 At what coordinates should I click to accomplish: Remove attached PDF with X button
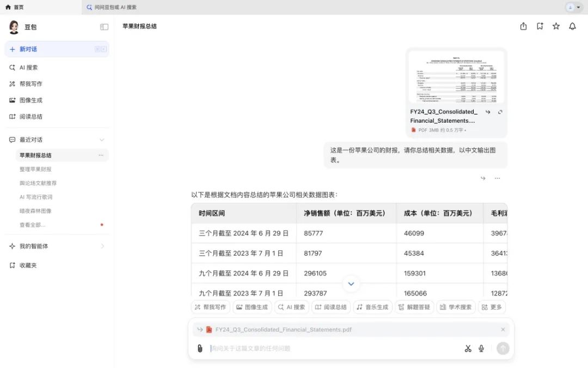click(x=503, y=330)
